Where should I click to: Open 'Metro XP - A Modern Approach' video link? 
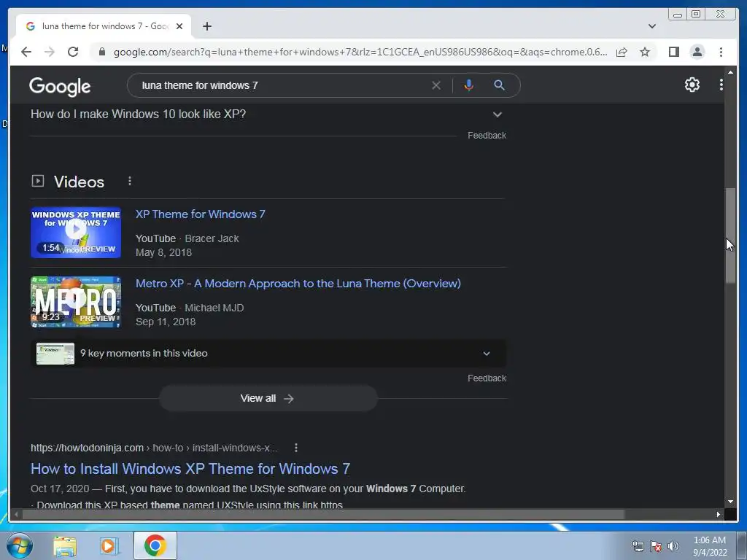(x=298, y=284)
